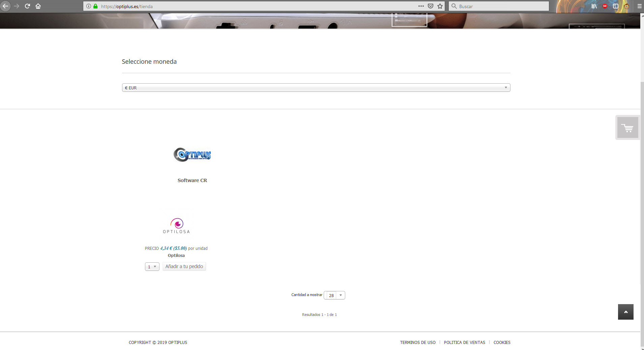
Task: Click the Optilosa product image
Action: (x=176, y=225)
